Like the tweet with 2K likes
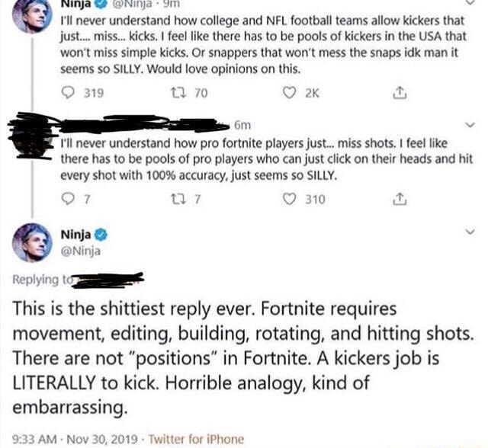Screen dimensions: 488x448 (x=289, y=93)
